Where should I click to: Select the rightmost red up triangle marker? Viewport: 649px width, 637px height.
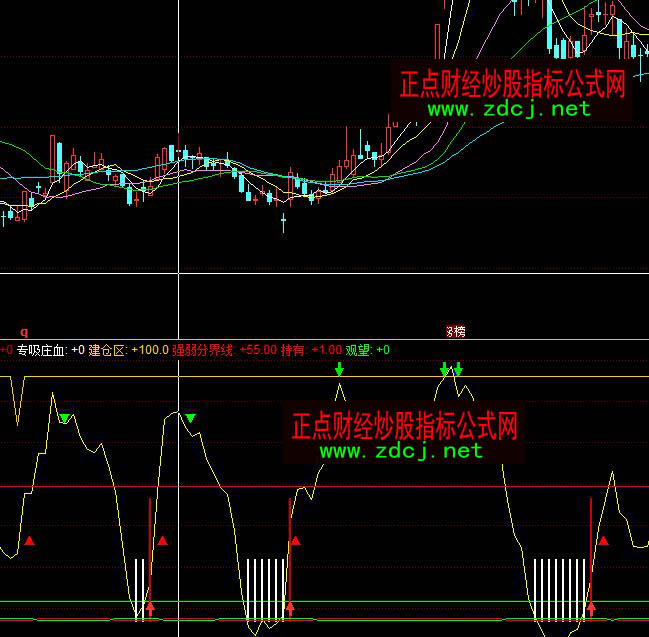[603, 540]
